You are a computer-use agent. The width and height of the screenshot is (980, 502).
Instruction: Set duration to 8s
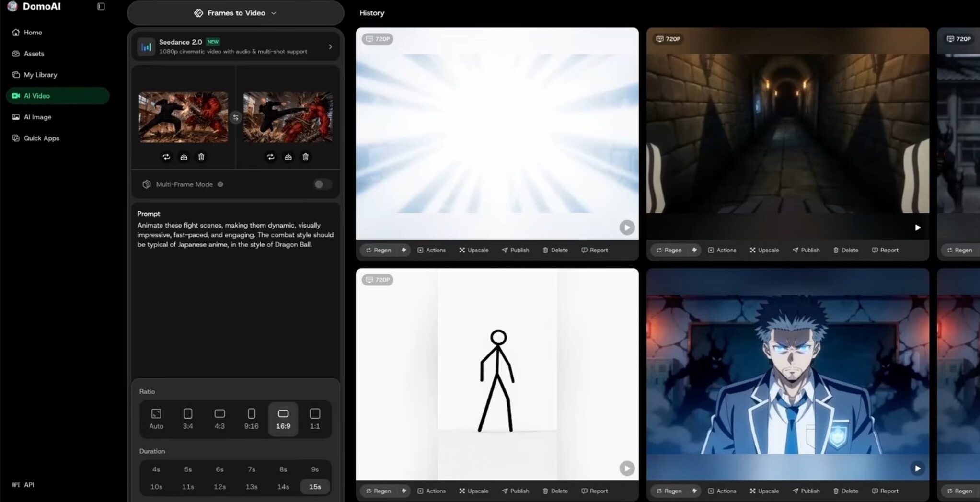point(283,469)
